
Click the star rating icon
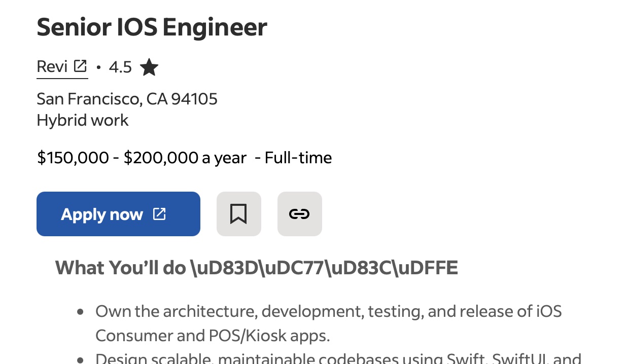(x=149, y=67)
